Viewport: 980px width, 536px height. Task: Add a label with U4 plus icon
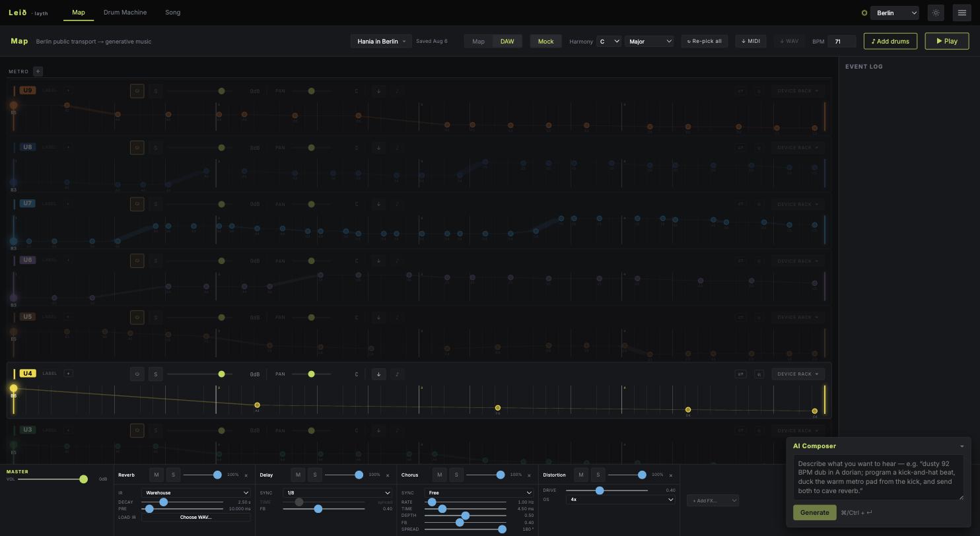point(68,374)
